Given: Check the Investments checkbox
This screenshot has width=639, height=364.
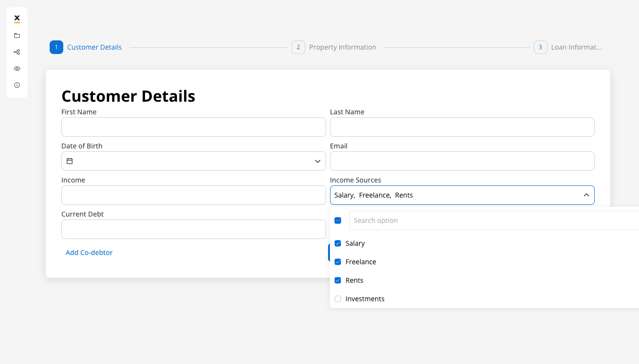Looking at the screenshot, I should pos(338,299).
